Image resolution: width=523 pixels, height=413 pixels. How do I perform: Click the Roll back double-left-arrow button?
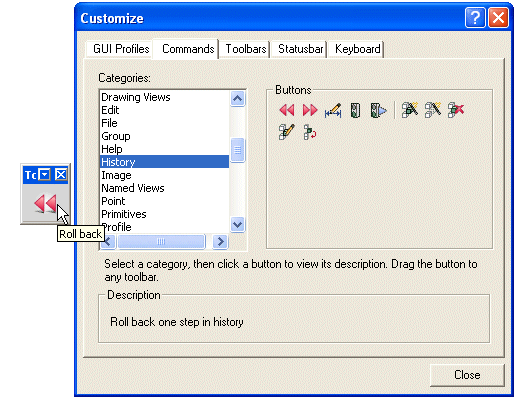coord(287,110)
